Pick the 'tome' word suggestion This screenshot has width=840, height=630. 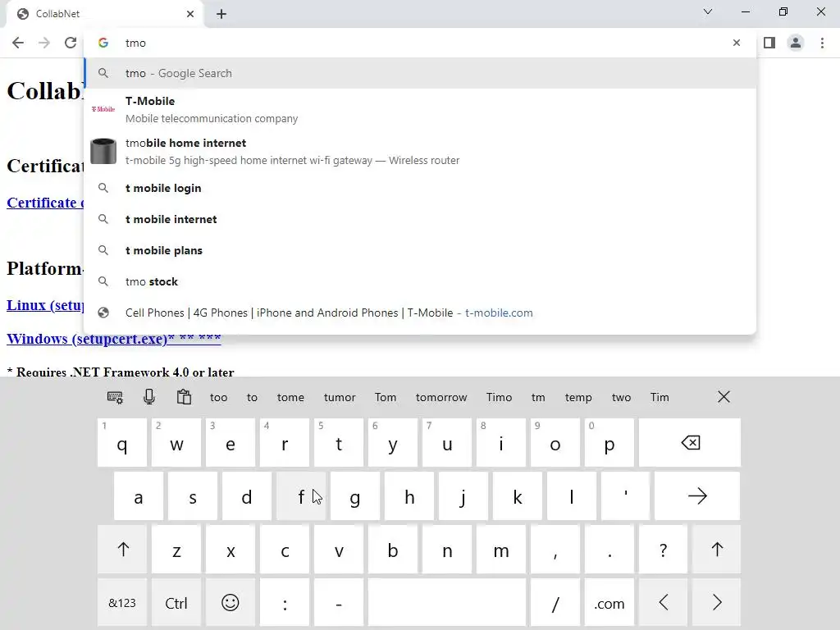coord(290,398)
